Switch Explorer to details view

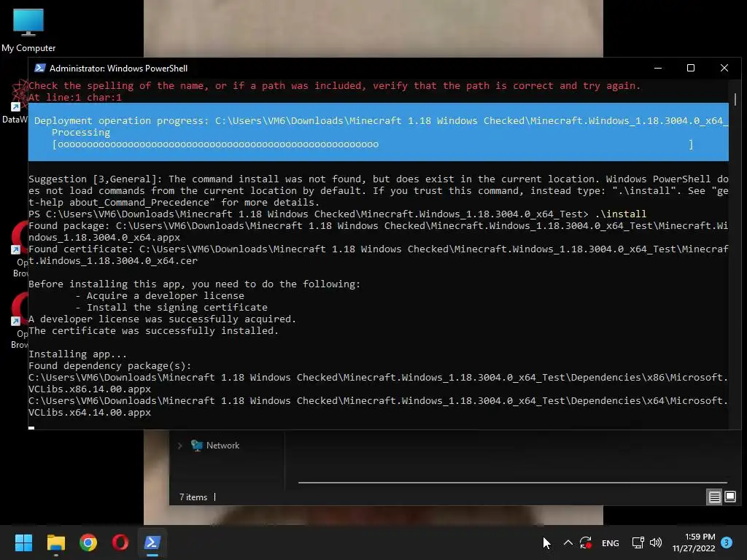click(715, 497)
